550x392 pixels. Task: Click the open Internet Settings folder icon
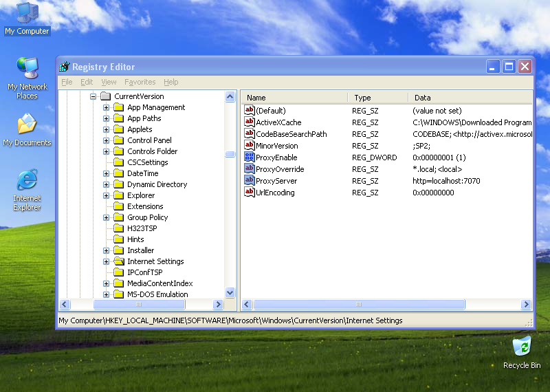[119, 261]
